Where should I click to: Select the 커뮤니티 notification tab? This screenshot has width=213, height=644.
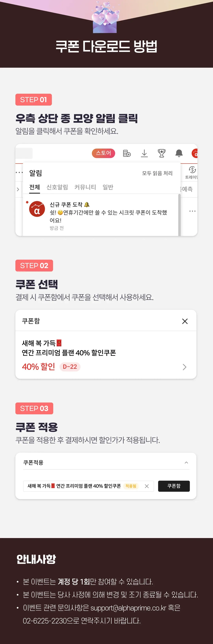tap(85, 187)
